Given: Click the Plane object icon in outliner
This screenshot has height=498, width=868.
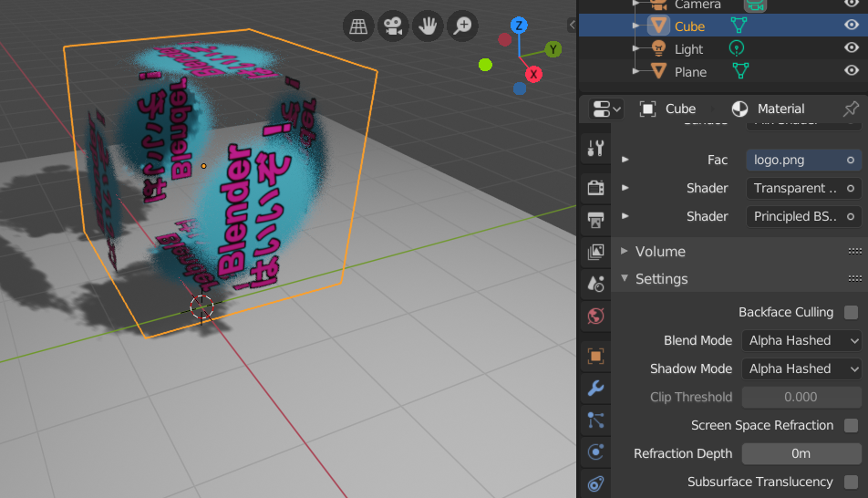Looking at the screenshot, I should 658,71.
